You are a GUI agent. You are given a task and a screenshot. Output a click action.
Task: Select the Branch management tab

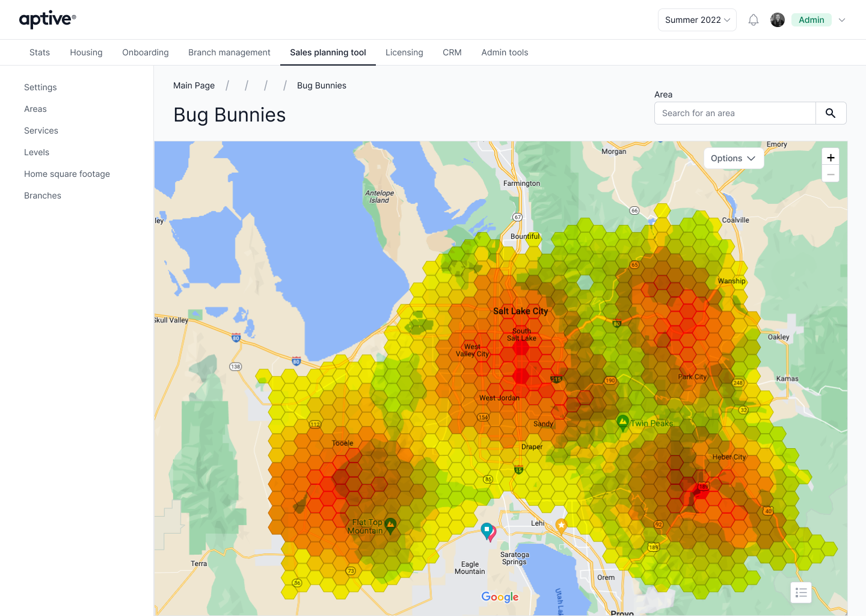click(x=229, y=52)
